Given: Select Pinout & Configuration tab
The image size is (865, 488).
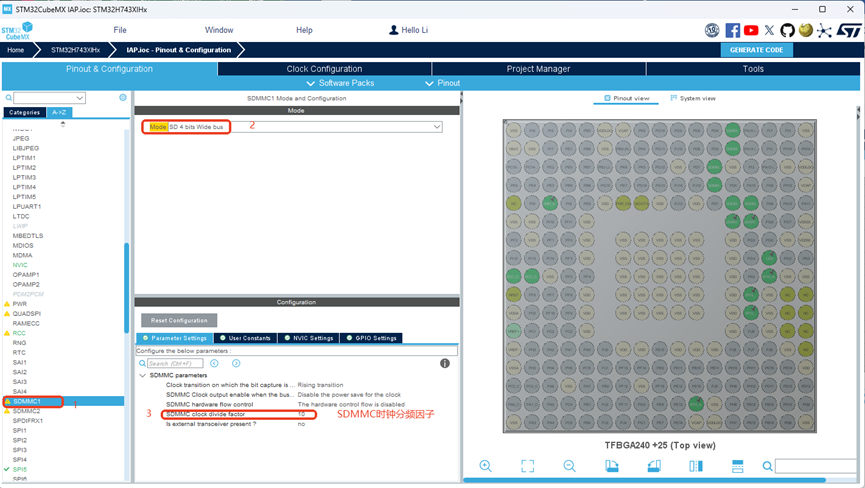Looking at the screenshot, I should 109,69.
